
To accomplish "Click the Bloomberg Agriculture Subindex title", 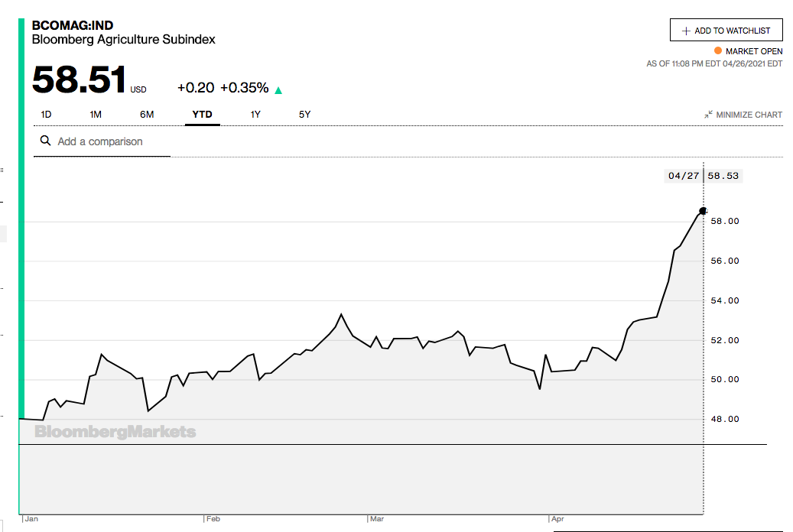I will tap(123, 40).
